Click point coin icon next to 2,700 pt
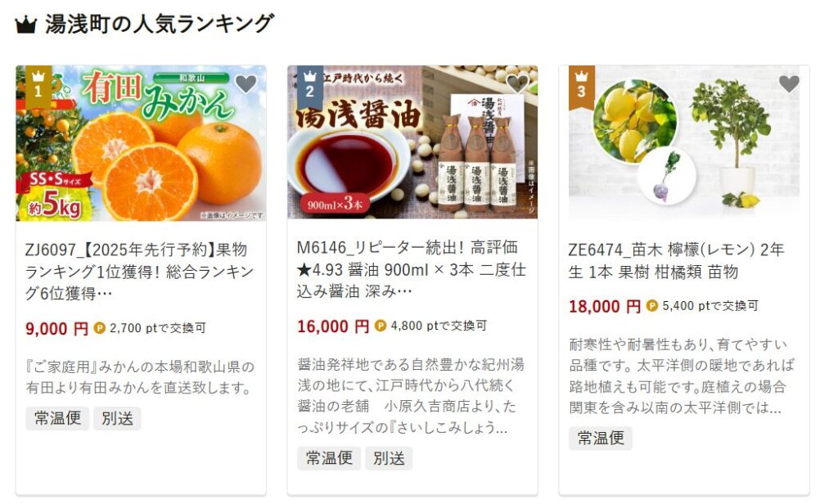838x504 pixels. (99, 327)
